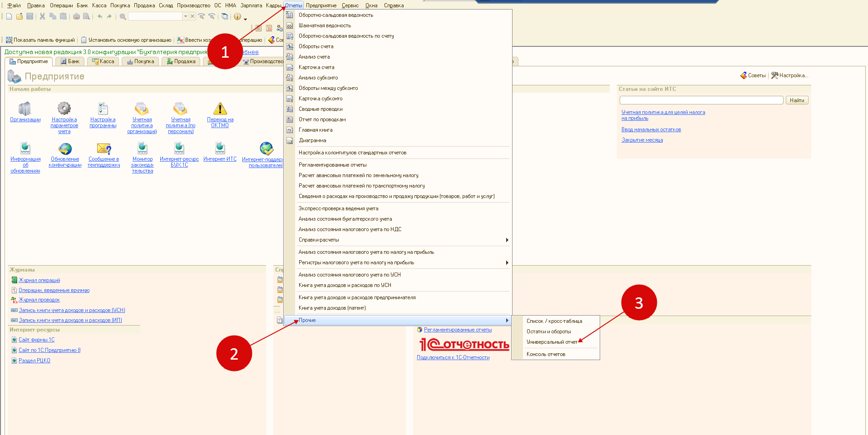Choose Анализ счета from Отчеты menu
The image size is (868, 435).
click(314, 57)
